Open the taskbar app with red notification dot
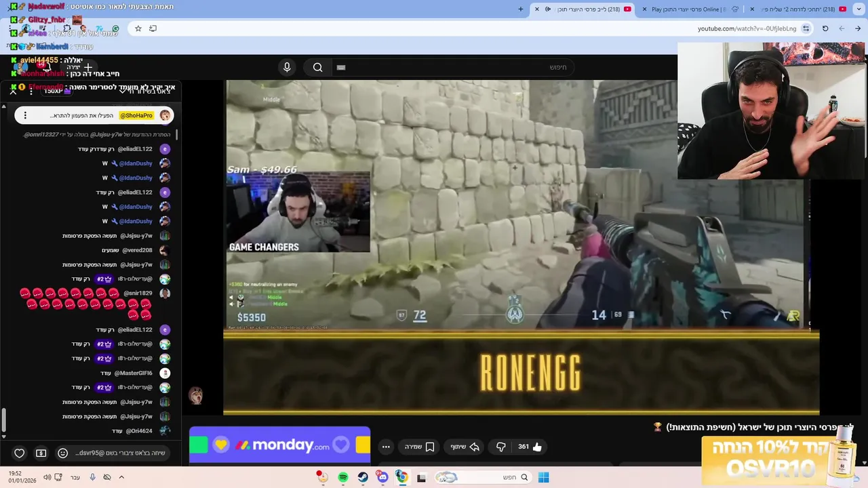 tap(321, 476)
